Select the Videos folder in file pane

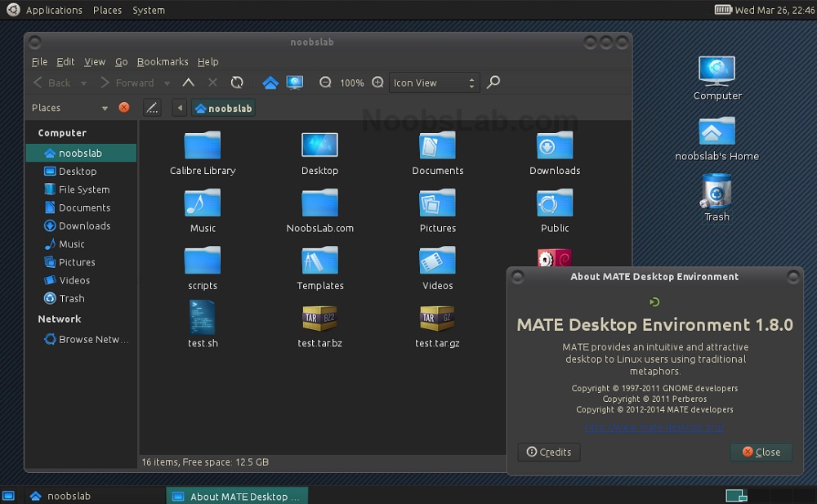pyautogui.click(x=438, y=269)
